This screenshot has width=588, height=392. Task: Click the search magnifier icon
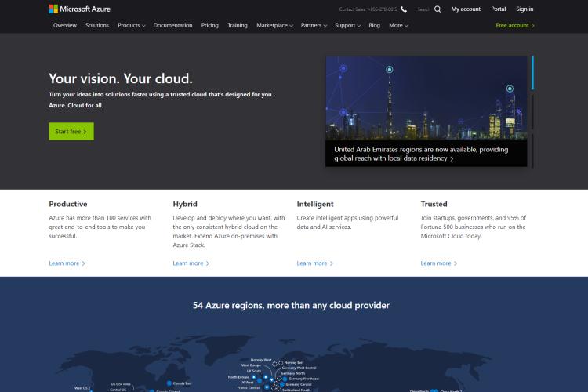click(437, 9)
